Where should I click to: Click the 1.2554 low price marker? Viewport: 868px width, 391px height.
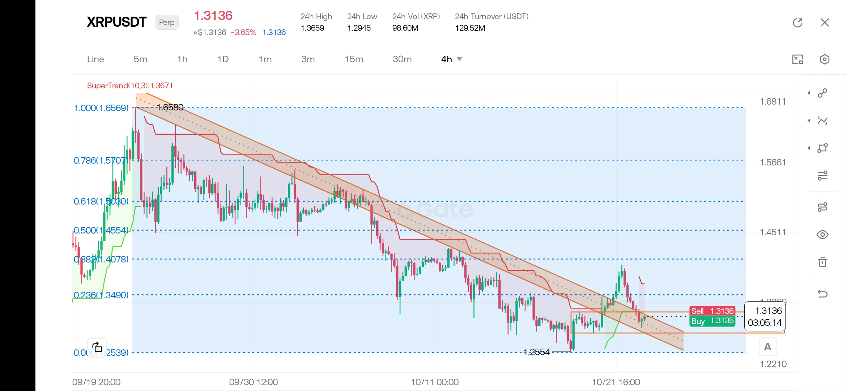tap(537, 352)
